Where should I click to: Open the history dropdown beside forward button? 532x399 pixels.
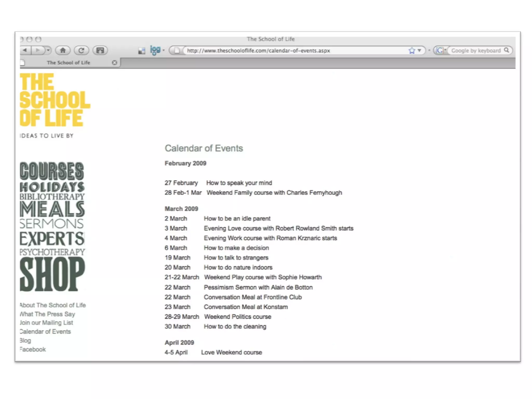pyautogui.click(x=48, y=50)
